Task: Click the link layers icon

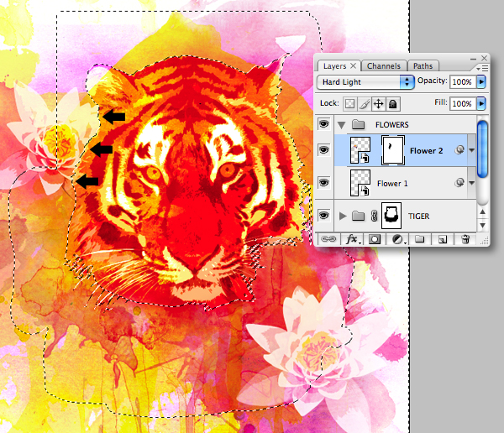Action: 328,239
